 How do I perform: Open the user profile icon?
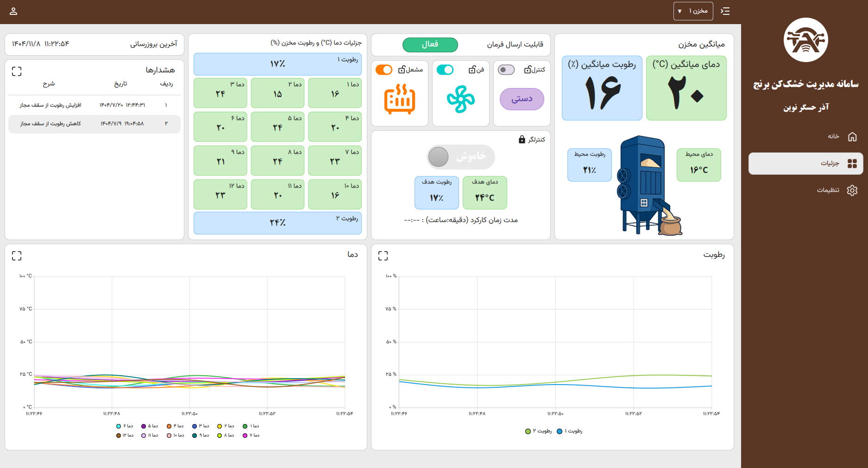click(x=13, y=11)
